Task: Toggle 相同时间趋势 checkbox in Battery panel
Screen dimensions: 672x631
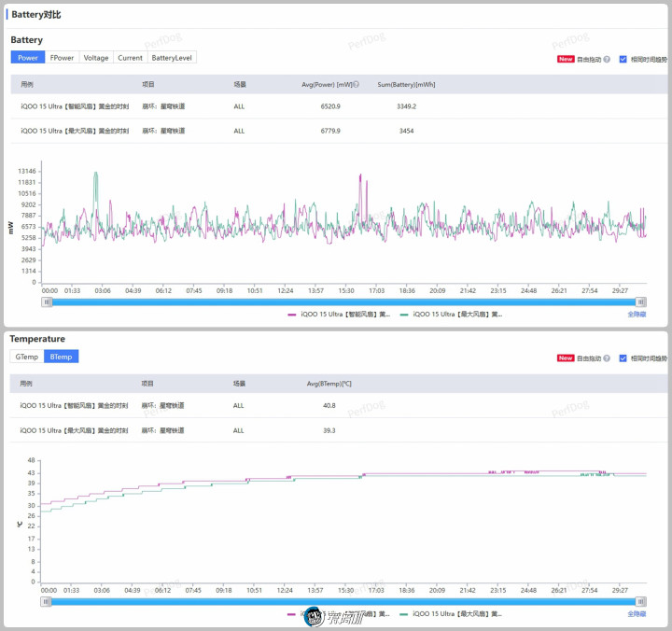Action: [x=623, y=59]
